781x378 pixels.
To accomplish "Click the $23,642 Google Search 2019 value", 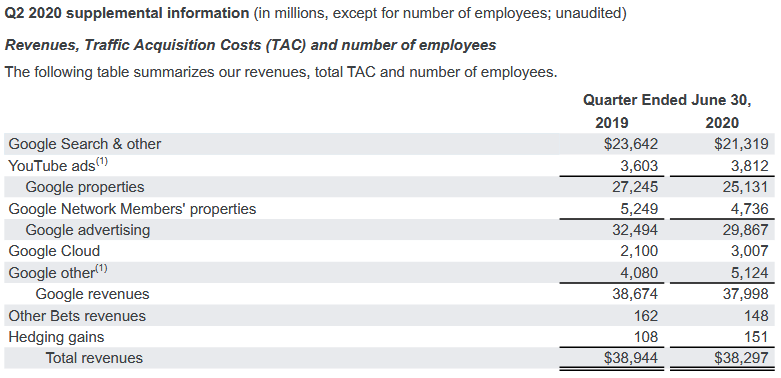I will pyautogui.click(x=631, y=144).
